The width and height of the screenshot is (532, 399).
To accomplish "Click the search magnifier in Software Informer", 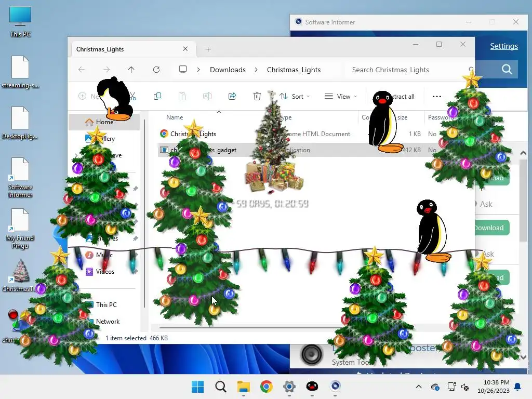I will pos(507,69).
